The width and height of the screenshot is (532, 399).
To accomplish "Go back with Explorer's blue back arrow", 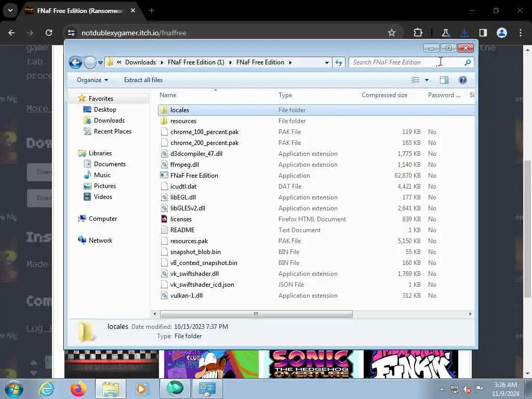I will click(75, 62).
